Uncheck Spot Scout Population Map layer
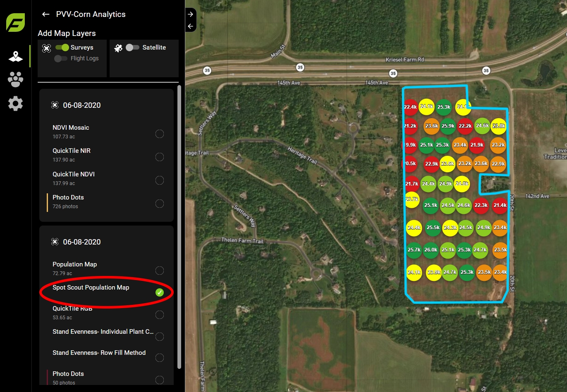Screen dimensions: 567x392 (x=159, y=292)
